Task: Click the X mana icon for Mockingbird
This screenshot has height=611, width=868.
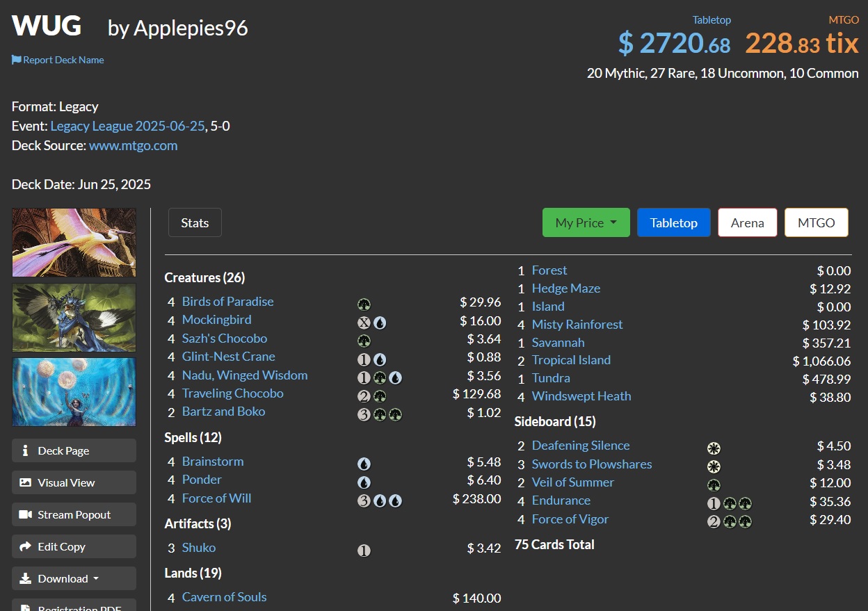Action: pyautogui.click(x=364, y=323)
